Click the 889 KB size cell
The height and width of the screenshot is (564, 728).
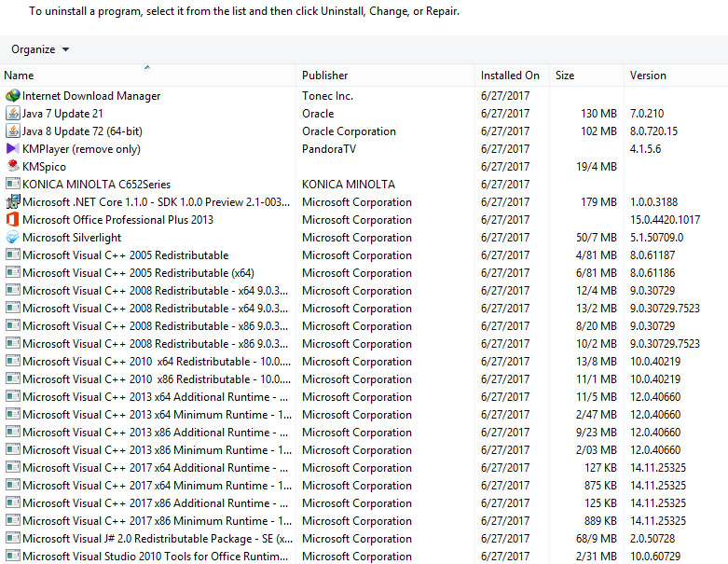[x=600, y=521]
